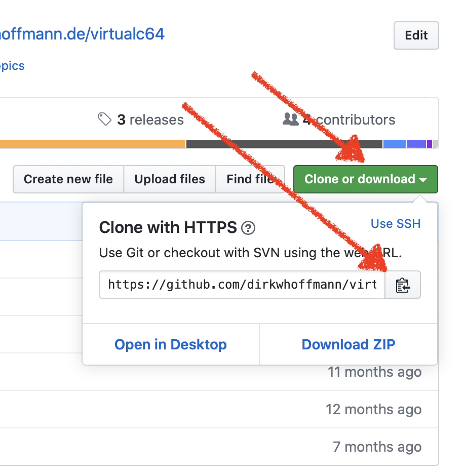The height and width of the screenshot is (476, 465).
Task: Click the Edit button
Action: click(416, 35)
